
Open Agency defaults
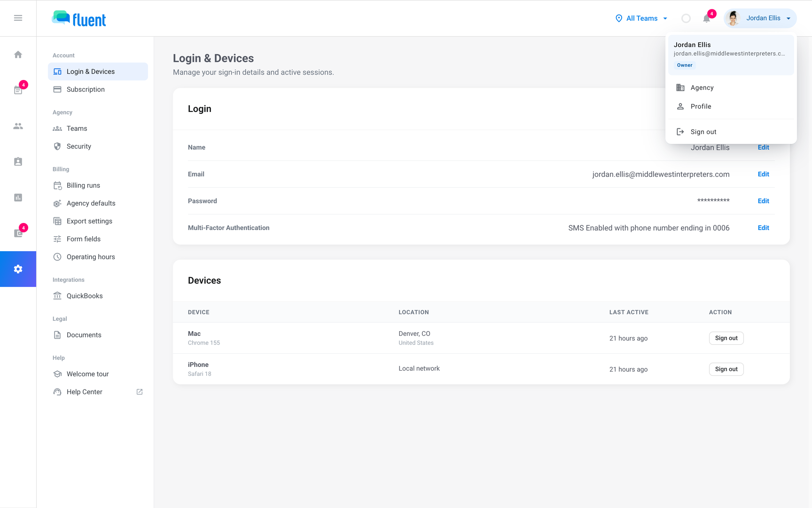click(x=98, y=203)
